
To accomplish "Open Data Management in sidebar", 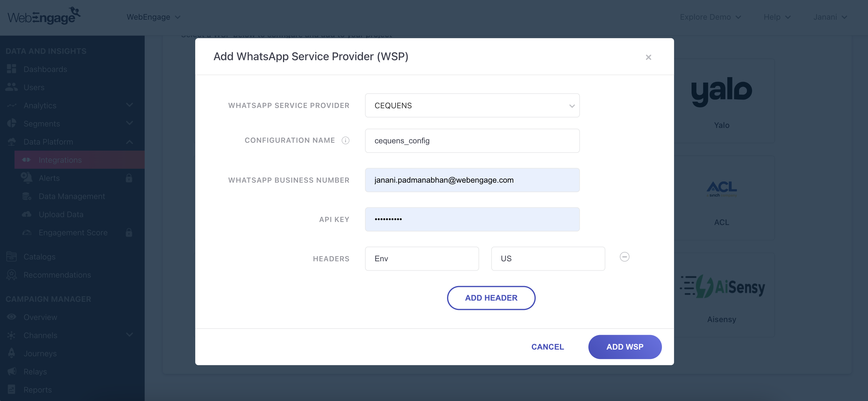I will coord(72,196).
